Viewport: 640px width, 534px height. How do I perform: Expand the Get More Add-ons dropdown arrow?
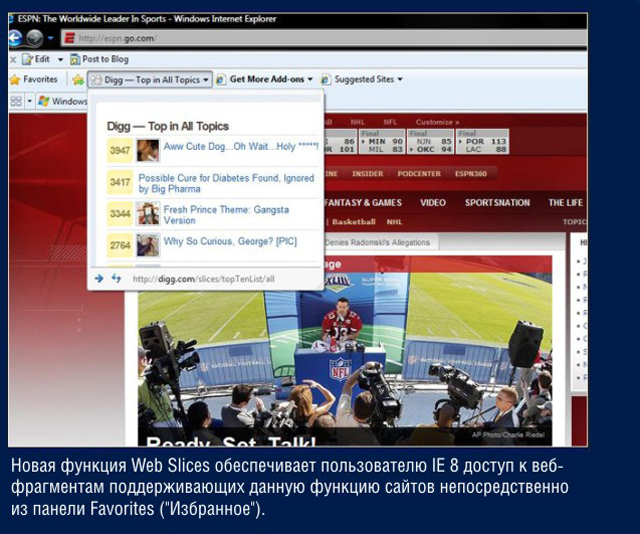310,79
